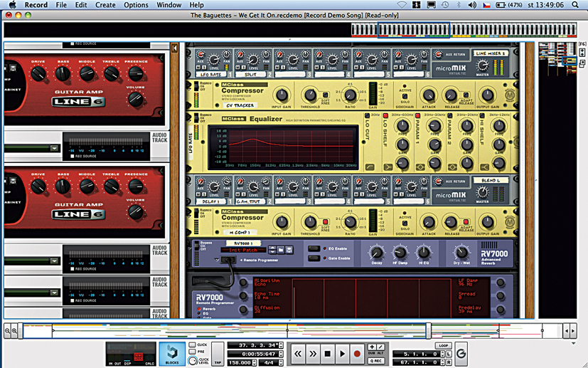Open the second audio track input dropdown
The width and height of the screenshot is (588, 368).
pyautogui.click(x=55, y=261)
